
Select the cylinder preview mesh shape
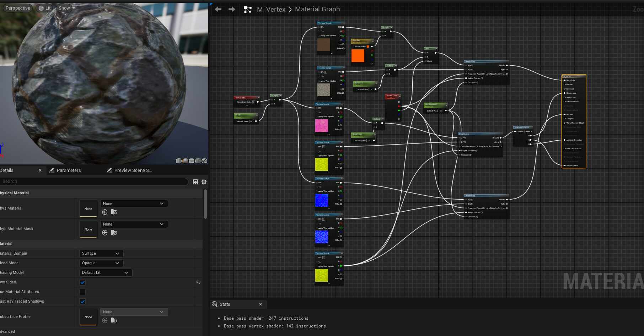click(x=179, y=161)
